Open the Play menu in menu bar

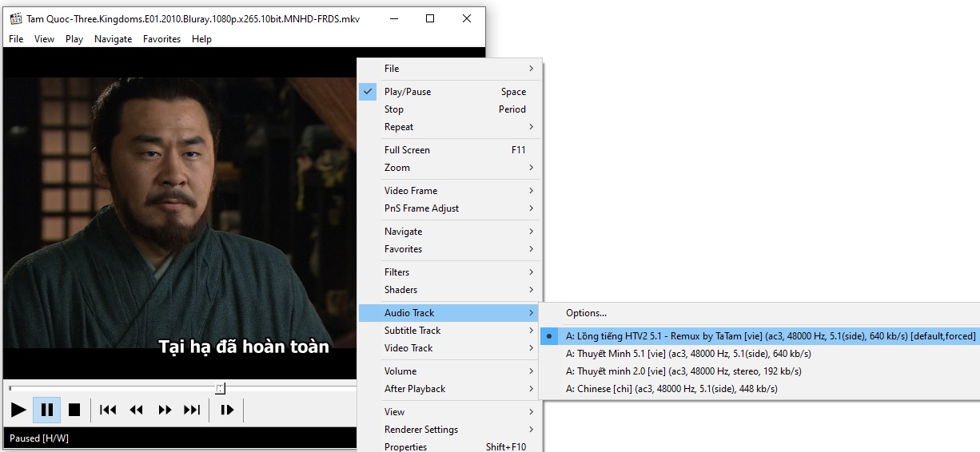pyautogui.click(x=74, y=38)
